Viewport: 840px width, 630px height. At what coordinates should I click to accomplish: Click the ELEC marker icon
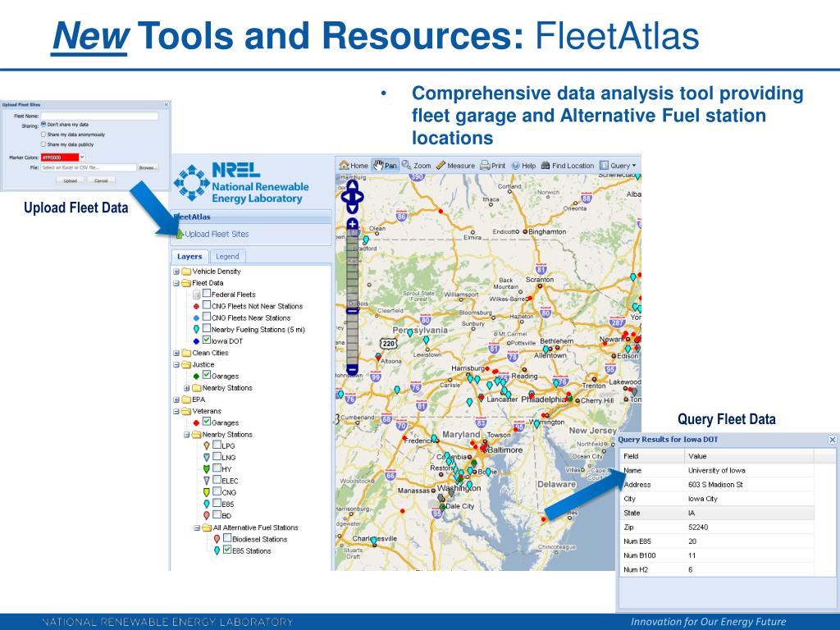(x=206, y=481)
